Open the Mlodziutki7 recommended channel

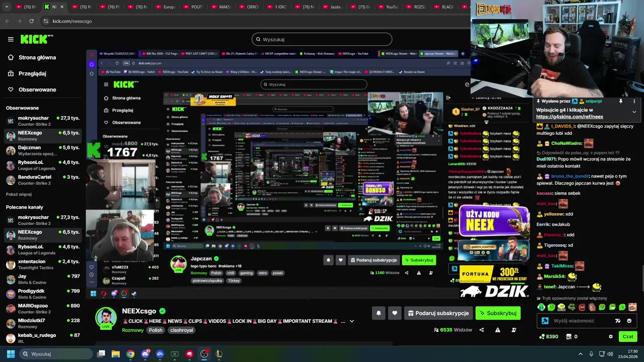42,323
